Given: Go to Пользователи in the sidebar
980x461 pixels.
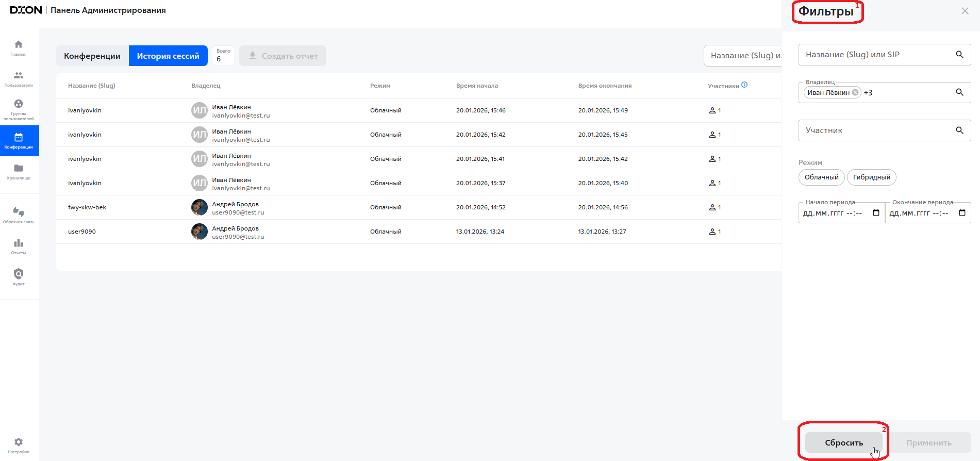Looking at the screenshot, I should (19, 78).
